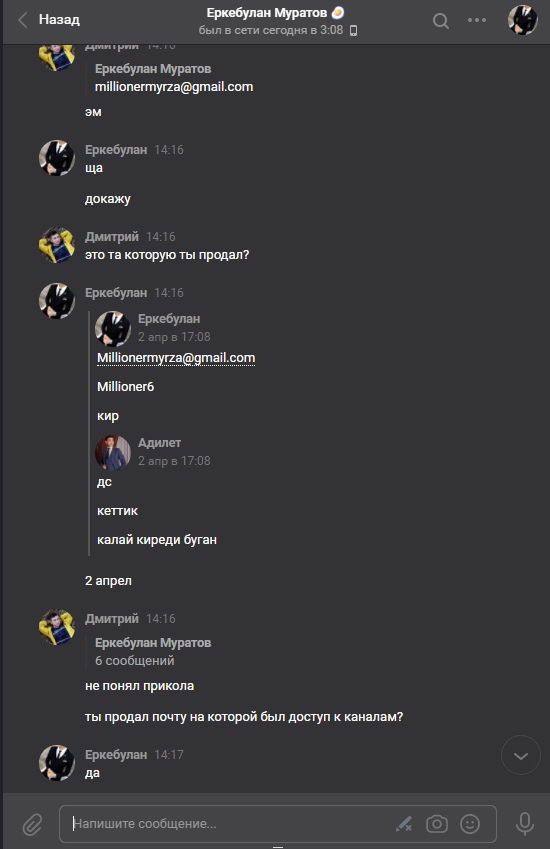
Task: Open search in conversation magnifier icon
Action: pyautogui.click(x=441, y=21)
